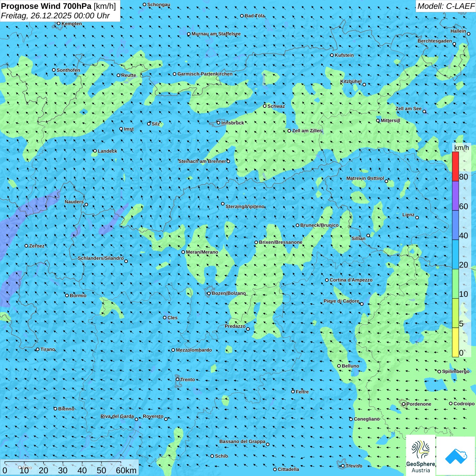Viewport: 476px width, 476px height.
Task: Click the Hallein location dot
Action: point(469,34)
